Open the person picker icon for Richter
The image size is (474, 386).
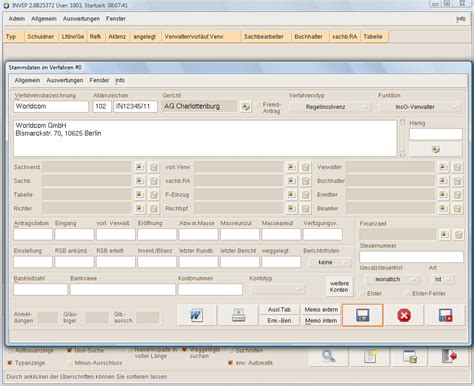[140, 209]
